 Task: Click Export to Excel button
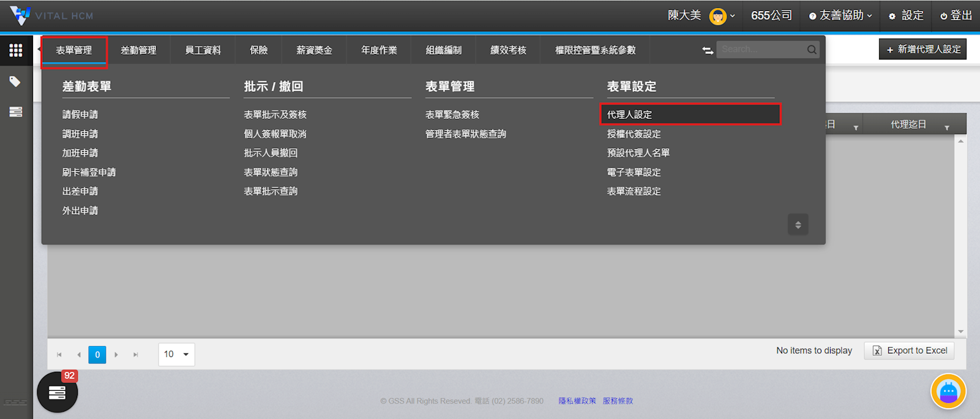point(909,350)
